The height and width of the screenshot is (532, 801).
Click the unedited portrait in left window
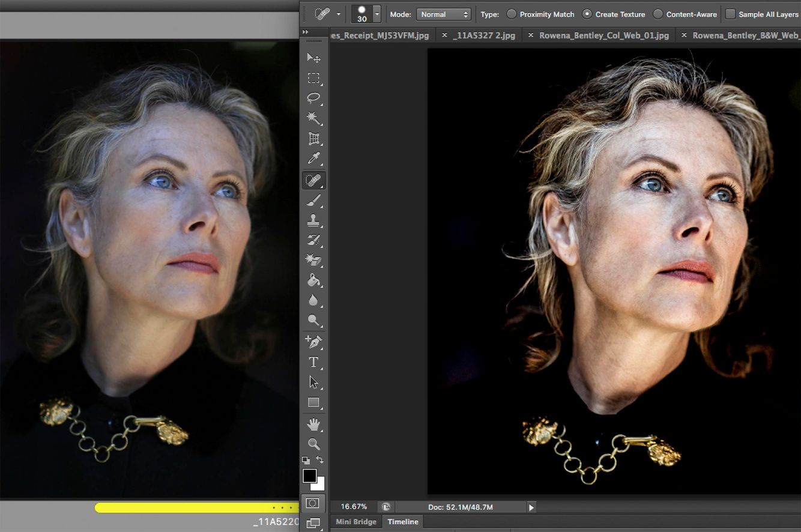150,269
